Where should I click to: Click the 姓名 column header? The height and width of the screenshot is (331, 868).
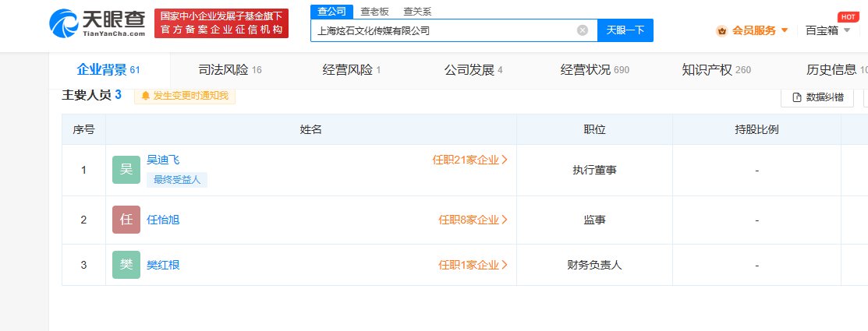[x=311, y=130]
